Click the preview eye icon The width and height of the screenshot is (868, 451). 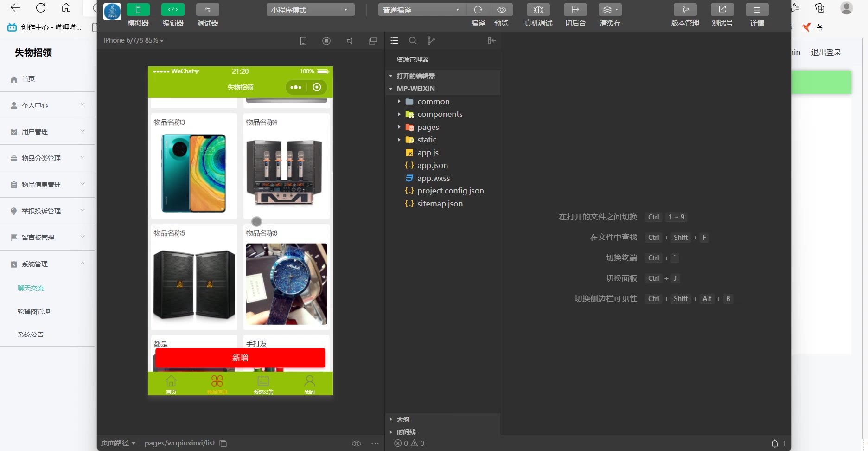click(x=501, y=10)
